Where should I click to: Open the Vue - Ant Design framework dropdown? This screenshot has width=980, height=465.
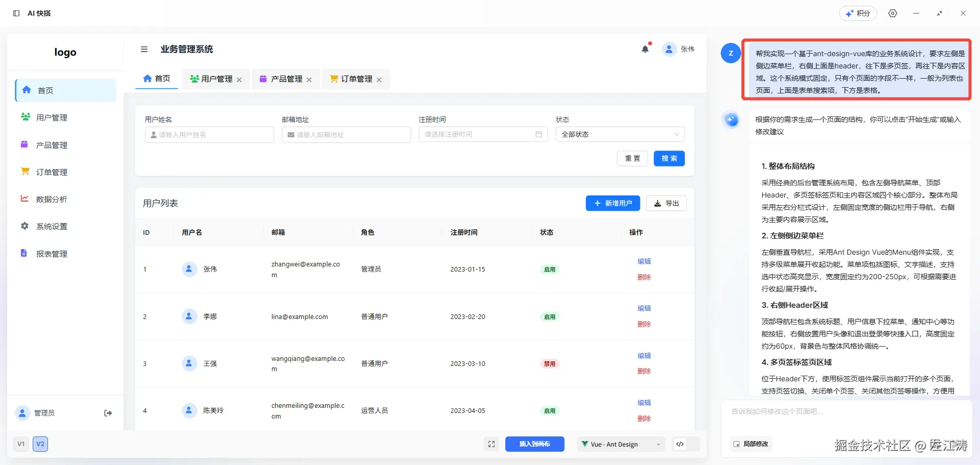coord(621,444)
